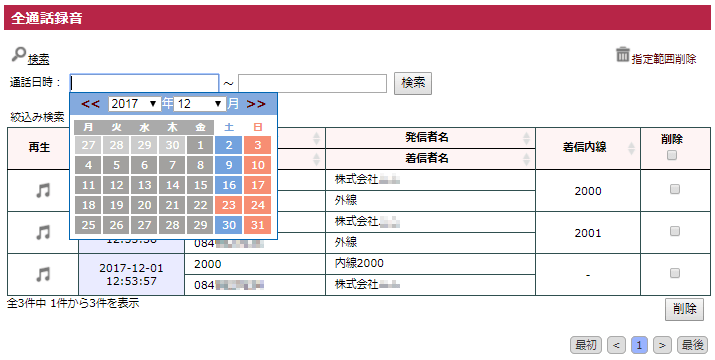715x360 pixels.
Task: Sort by 発信者名 column arrows
Action: [526, 138]
